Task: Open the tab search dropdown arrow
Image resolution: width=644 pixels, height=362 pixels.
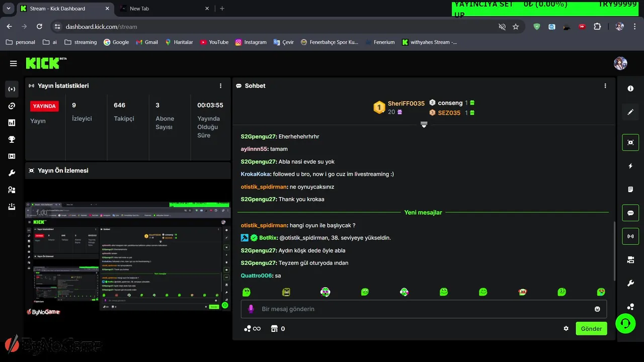Action: pyautogui.click(x=8, y=9)
